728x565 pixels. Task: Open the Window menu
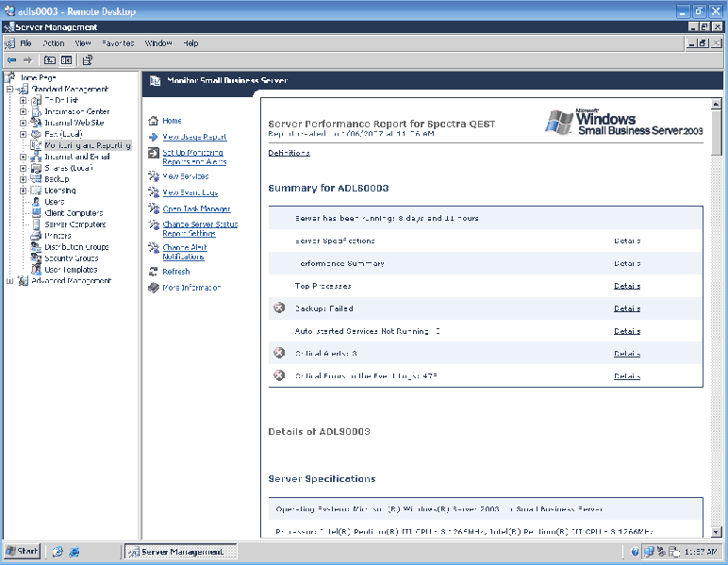158,43
